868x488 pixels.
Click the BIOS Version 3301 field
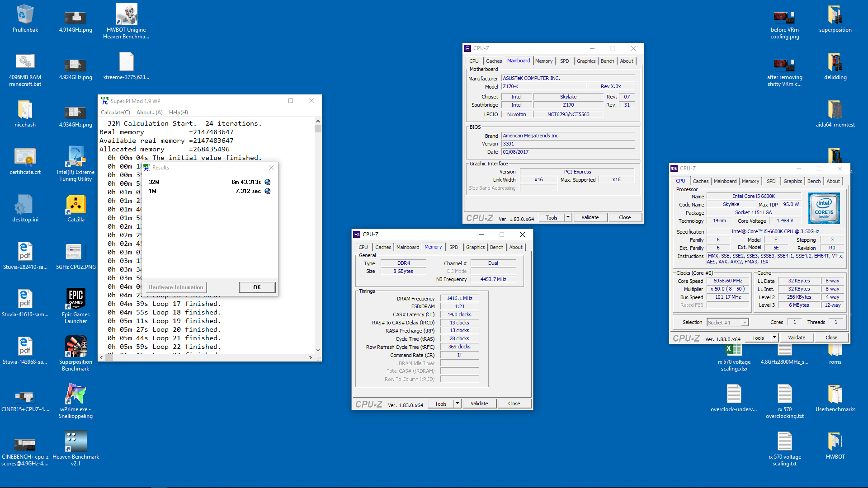click(x=568, y=144)
